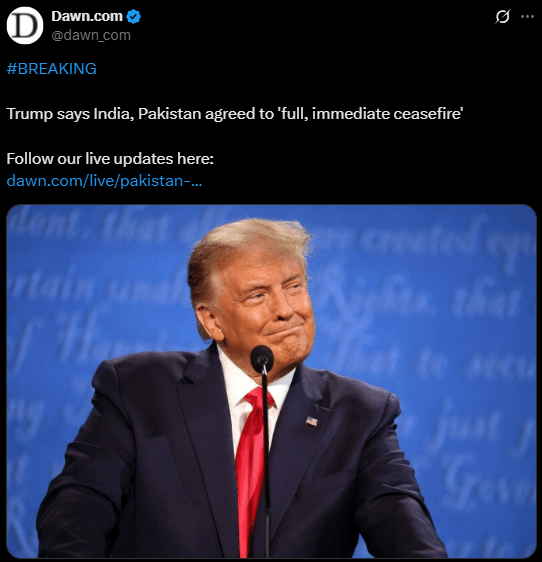Open the attached Trump photo

click(271, 381)
